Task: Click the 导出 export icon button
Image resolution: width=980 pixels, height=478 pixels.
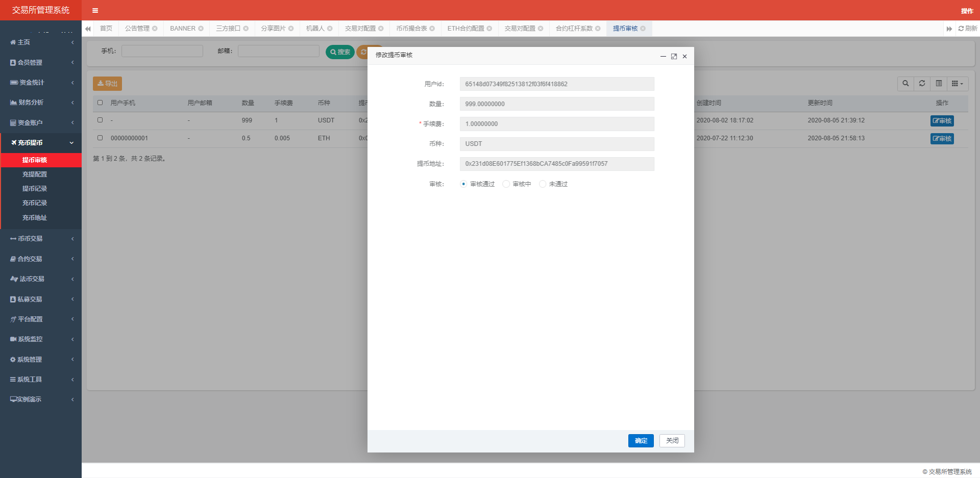Action: coord(107,83)
